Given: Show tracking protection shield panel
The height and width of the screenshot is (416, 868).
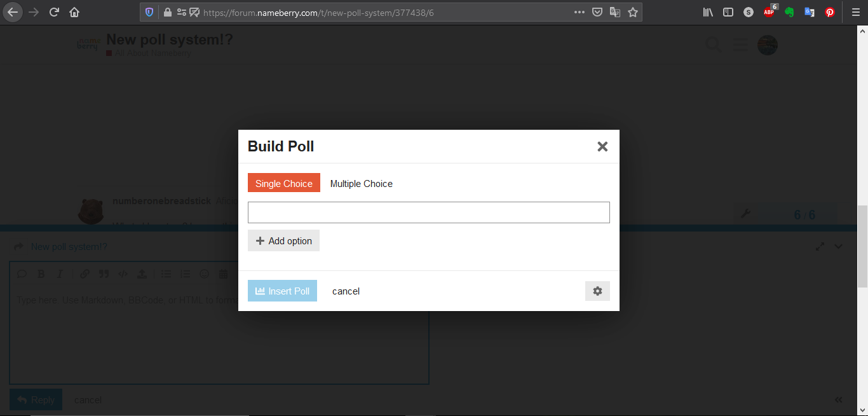Looking at the screenshot, I should pos(149,12).
